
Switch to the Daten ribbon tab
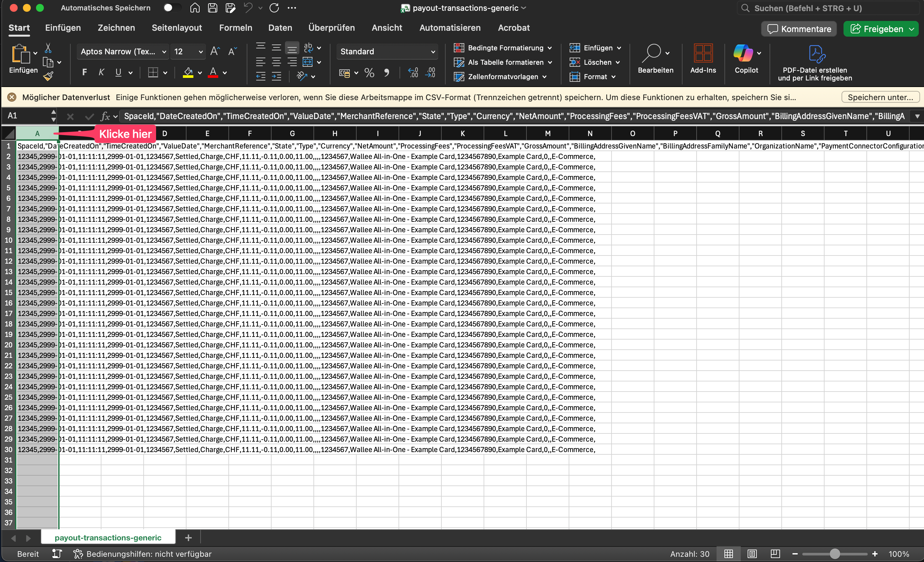coord(280,28)
